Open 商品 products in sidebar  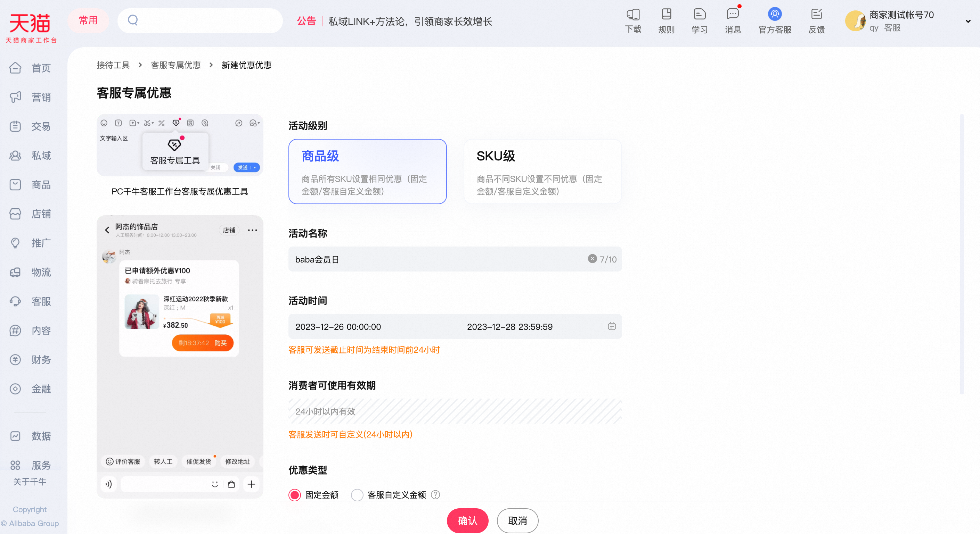coord(30,185)
